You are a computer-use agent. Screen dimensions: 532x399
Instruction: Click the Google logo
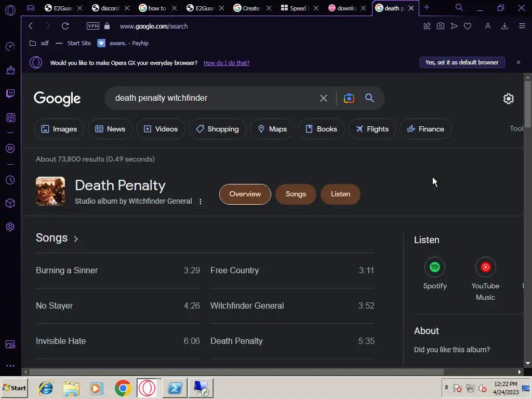(x=57, y=99)
